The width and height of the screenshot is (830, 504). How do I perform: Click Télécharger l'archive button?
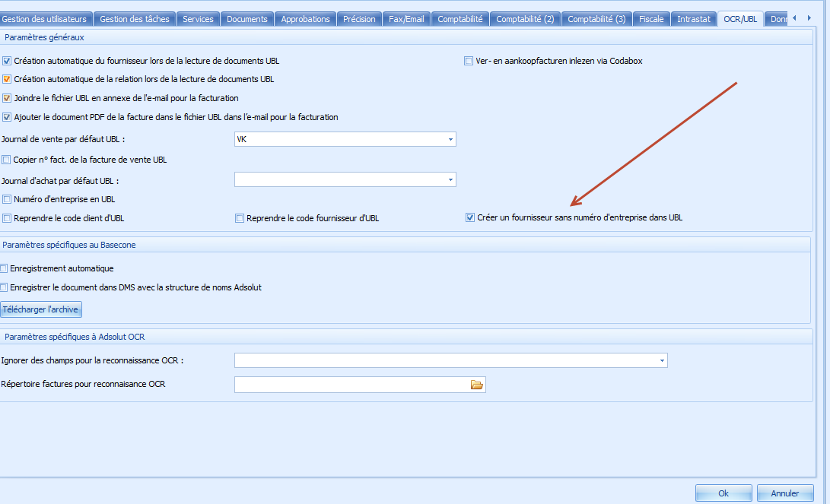(41, 309)
